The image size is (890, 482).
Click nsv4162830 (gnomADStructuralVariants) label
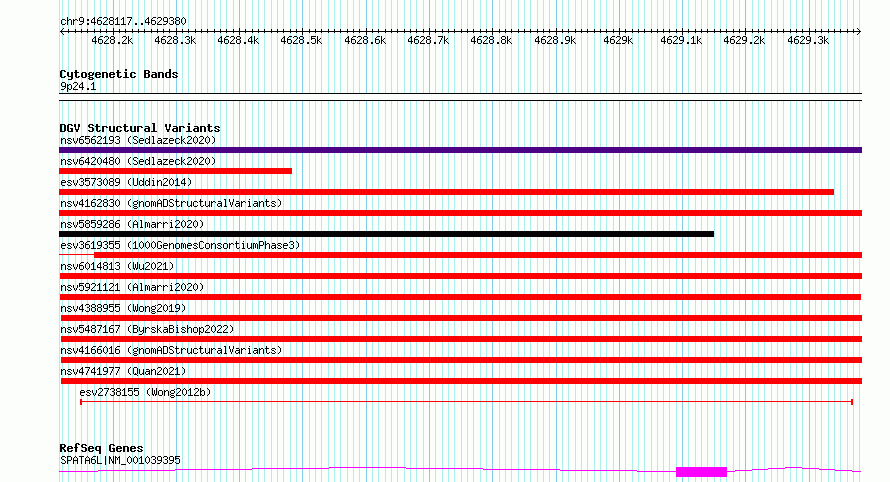171,203
